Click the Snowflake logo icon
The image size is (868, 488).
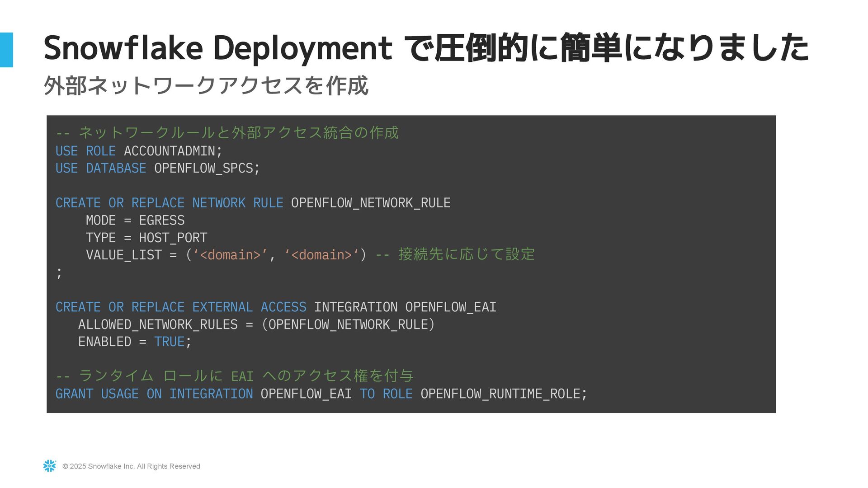click(49, 466)
